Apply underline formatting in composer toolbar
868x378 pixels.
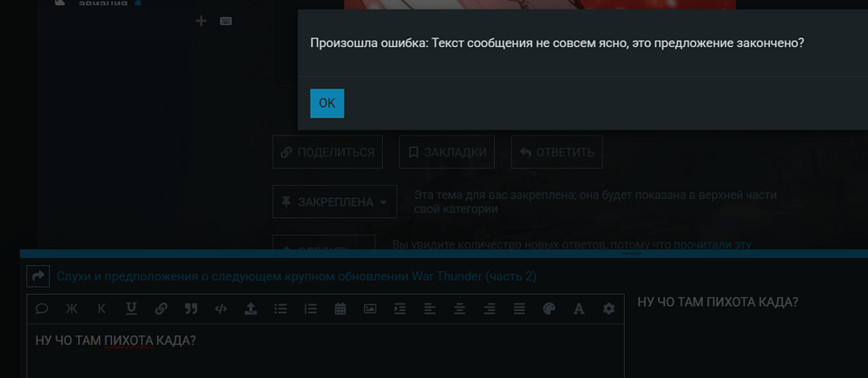[x=131, y=308]
